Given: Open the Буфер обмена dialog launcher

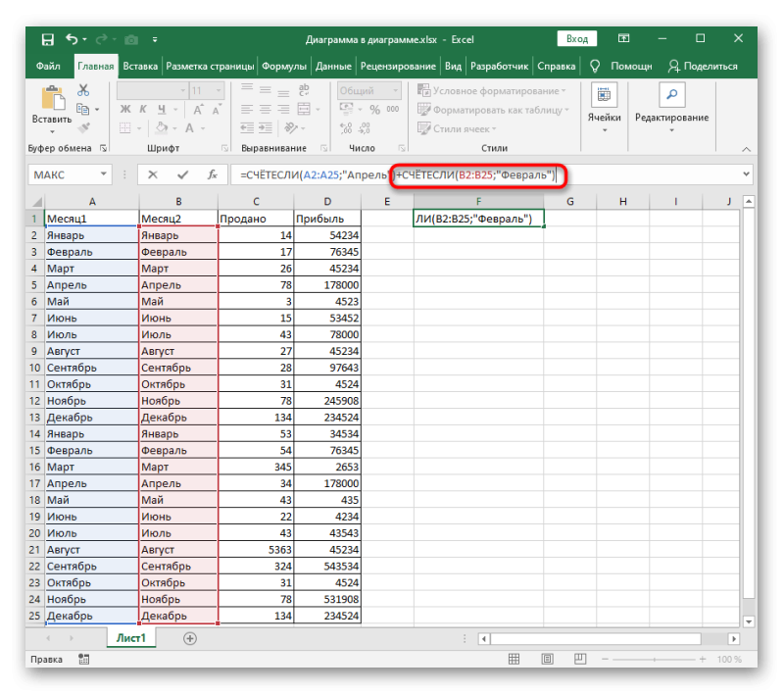Looking at the screenshot, I should tap(103, 148).
